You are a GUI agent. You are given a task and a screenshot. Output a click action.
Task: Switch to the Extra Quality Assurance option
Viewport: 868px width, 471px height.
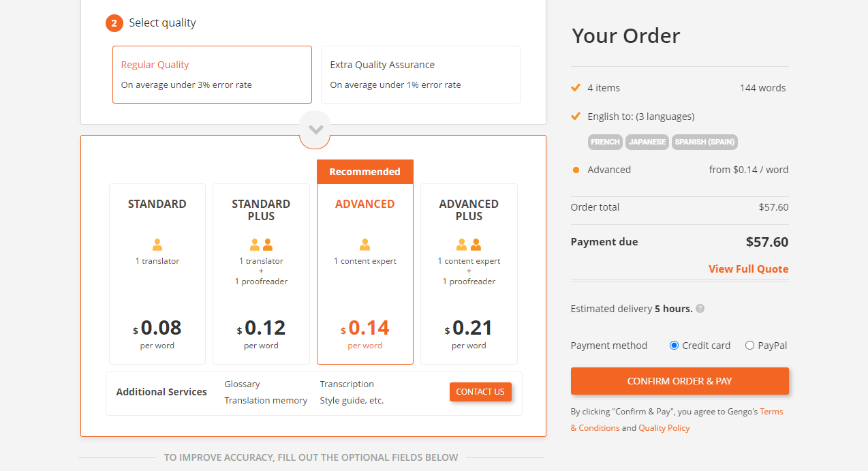coord(420,74)
